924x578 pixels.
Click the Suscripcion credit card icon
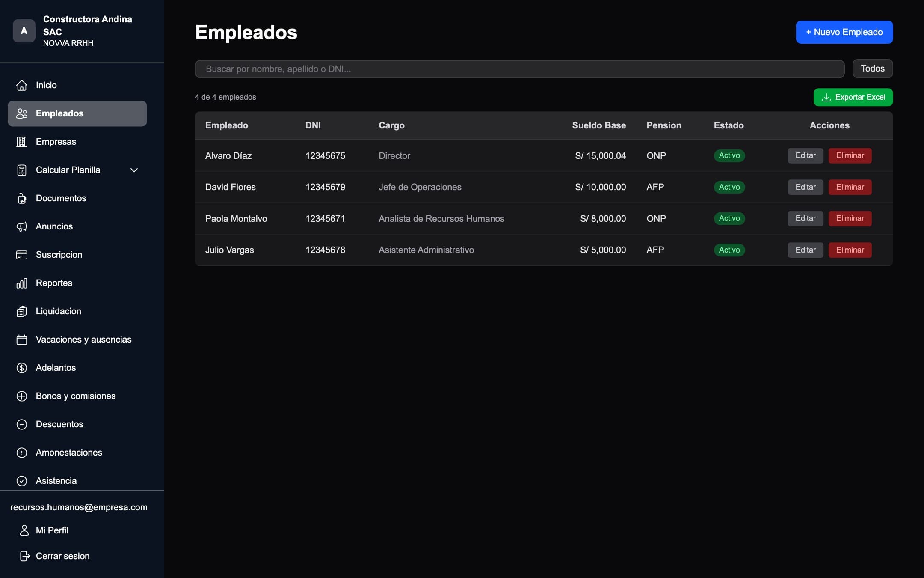[x=22, y=255]
